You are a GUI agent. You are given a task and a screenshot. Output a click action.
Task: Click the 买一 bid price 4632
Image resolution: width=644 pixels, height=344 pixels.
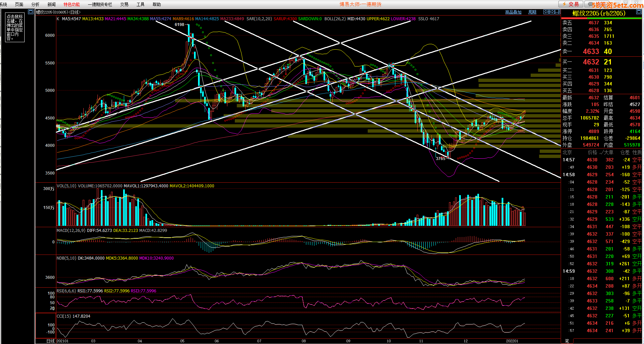(x=591, y=62)
